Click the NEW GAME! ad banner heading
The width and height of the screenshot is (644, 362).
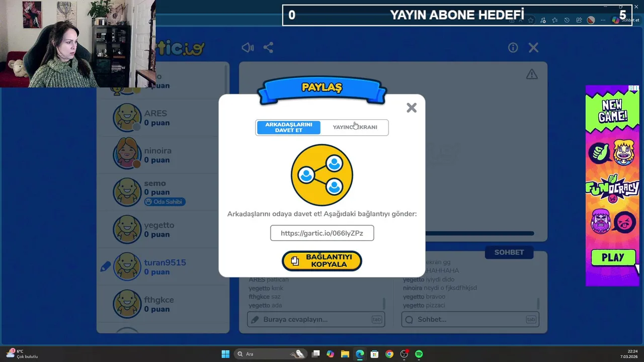[612, 111]
